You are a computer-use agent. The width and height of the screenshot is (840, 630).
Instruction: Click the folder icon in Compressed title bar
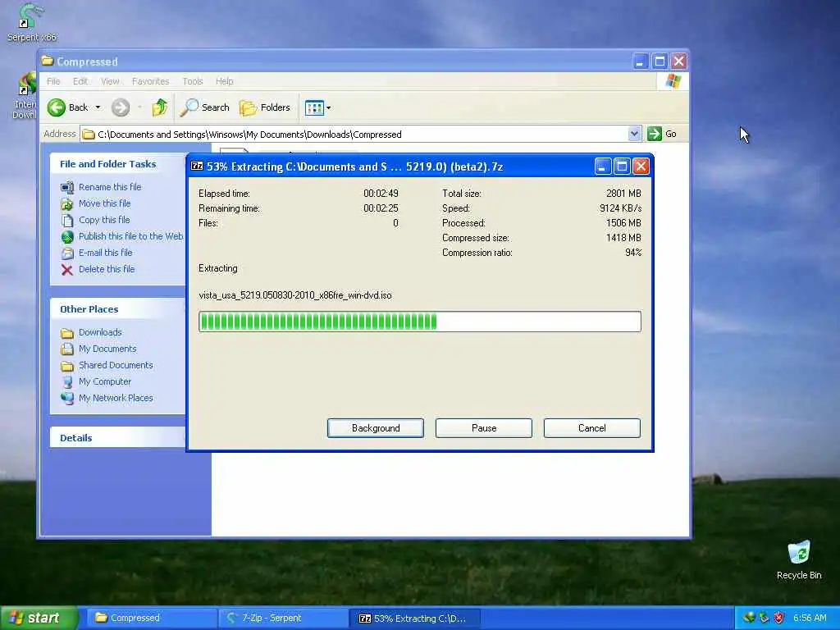click(x=48, y=61)
